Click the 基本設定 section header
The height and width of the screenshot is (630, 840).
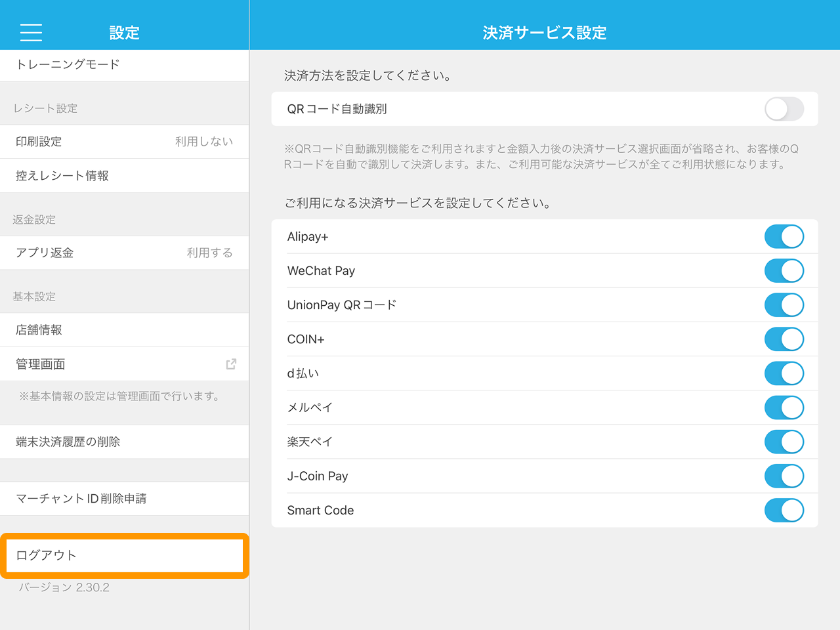click(x=34, y=297)
